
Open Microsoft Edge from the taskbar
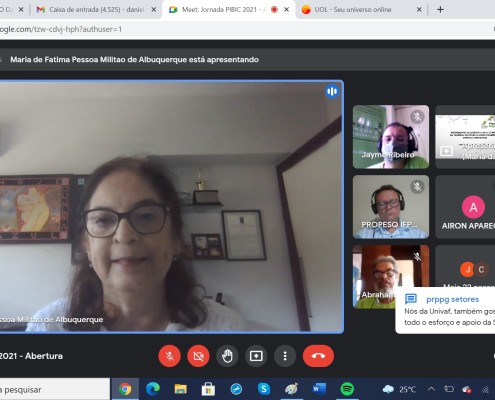click(153, 389)
